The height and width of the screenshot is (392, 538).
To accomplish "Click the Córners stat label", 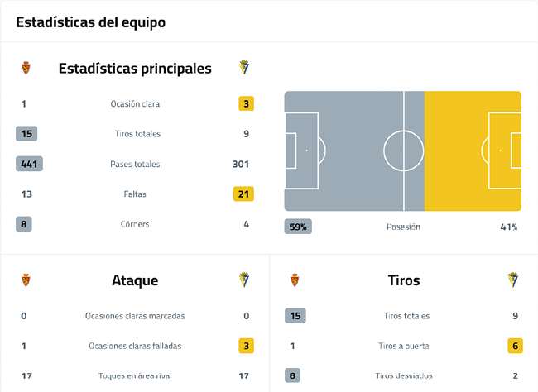I will click(x=135, y=224).
